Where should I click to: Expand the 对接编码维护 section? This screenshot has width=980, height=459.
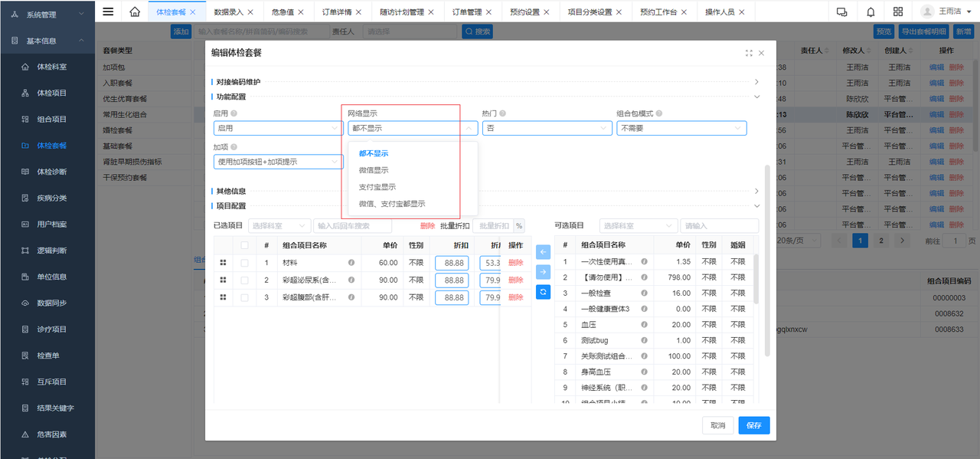click(x=756, y=82)
